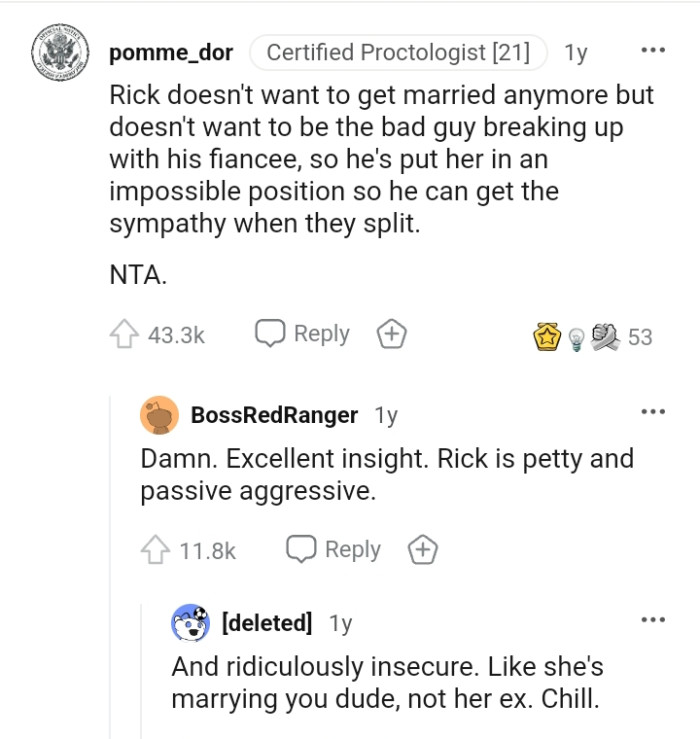Viewport: 700px width, 739px height.
Task: Open more options for BossRedRanger's comment
Action: (652, 412)
